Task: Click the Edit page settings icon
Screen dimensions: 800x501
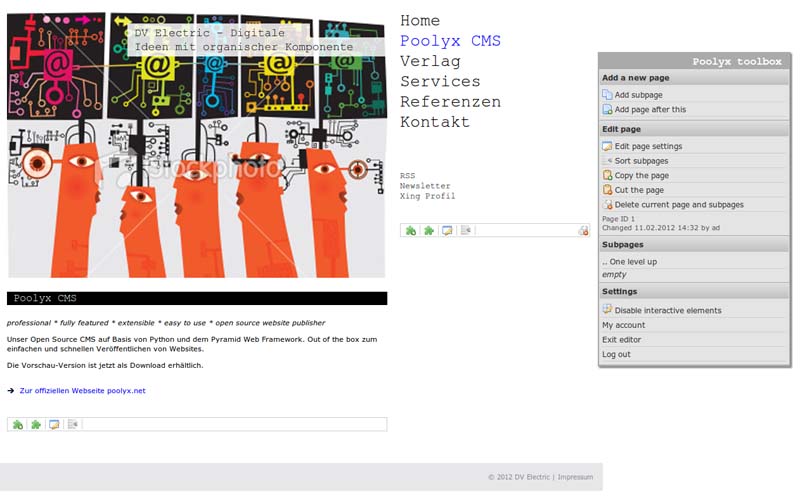Action: pos(607,146)
